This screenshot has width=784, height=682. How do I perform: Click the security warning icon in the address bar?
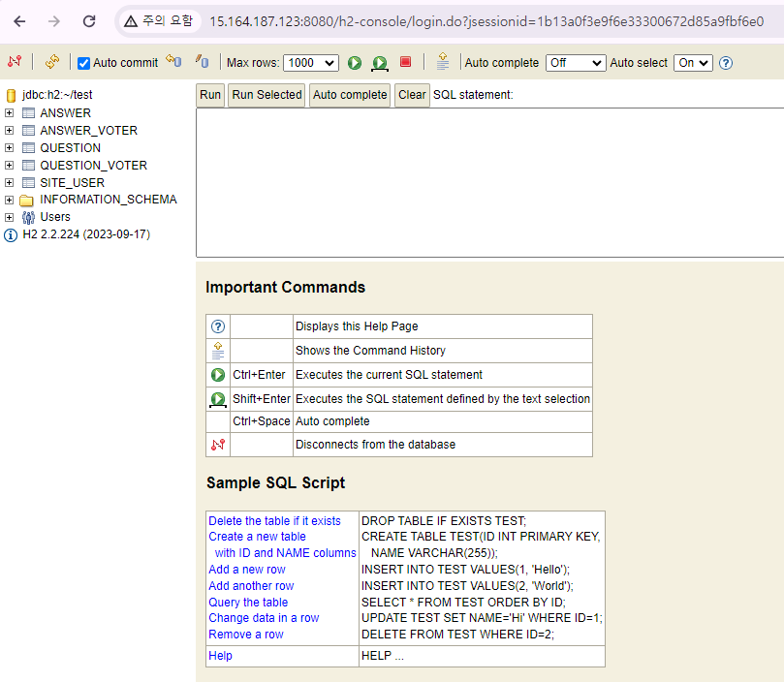click(x=131, y=21)
